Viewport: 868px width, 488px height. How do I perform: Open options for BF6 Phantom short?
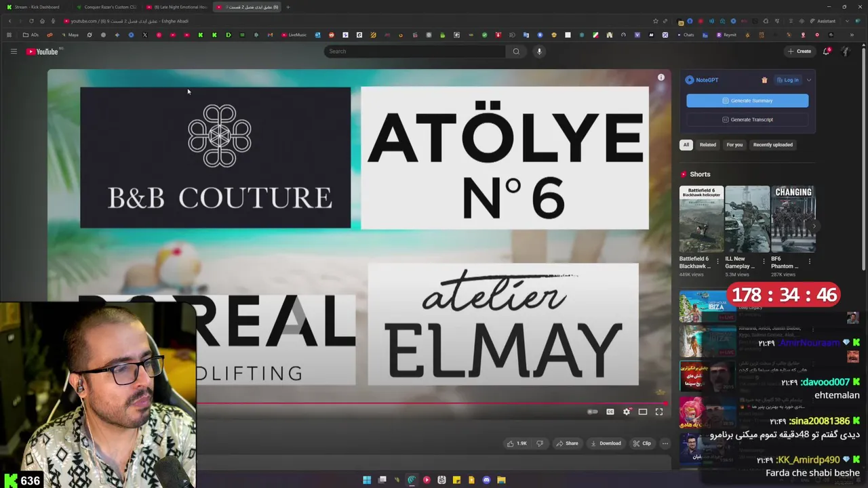pyautogui.click(x=809, y=262)
